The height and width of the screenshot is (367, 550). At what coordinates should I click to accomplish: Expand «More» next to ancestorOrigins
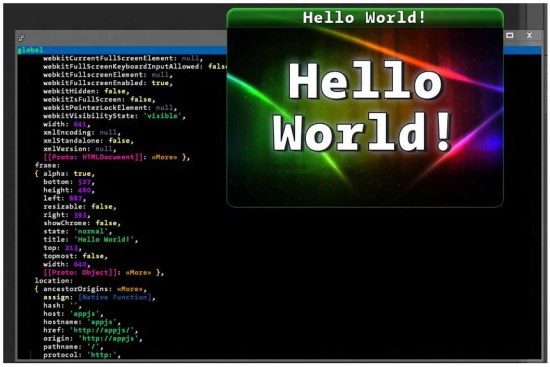tap(130, 289)
